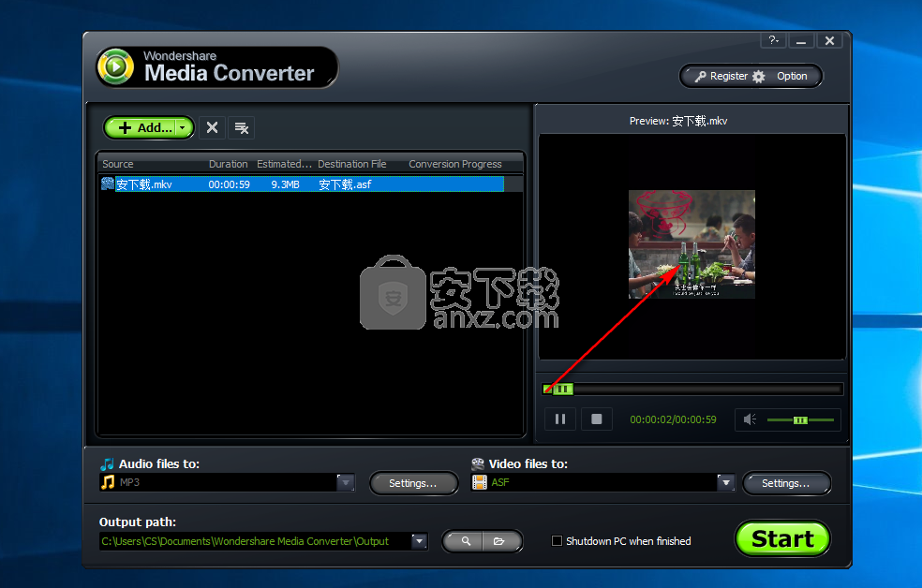Stop the preview playback

596,419
